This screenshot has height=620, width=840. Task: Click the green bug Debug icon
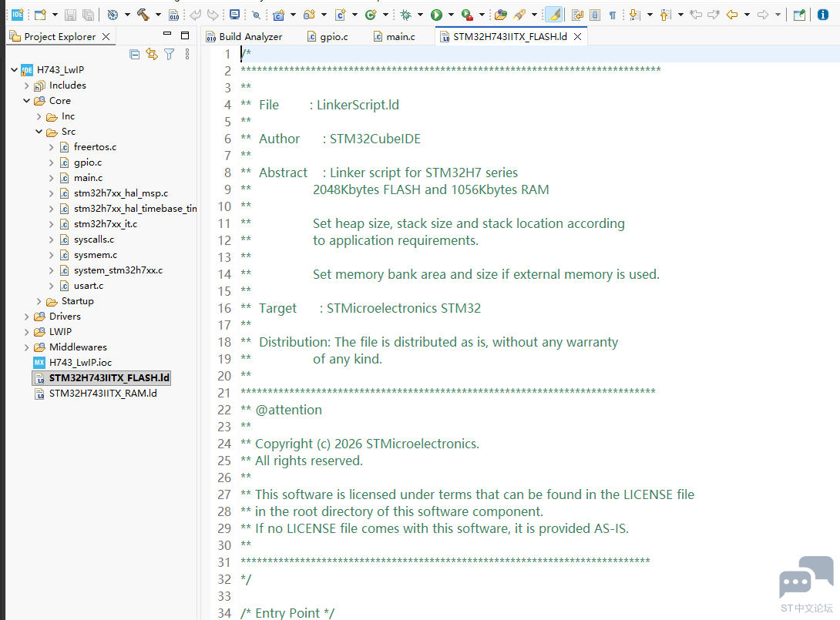click(406, 15)
